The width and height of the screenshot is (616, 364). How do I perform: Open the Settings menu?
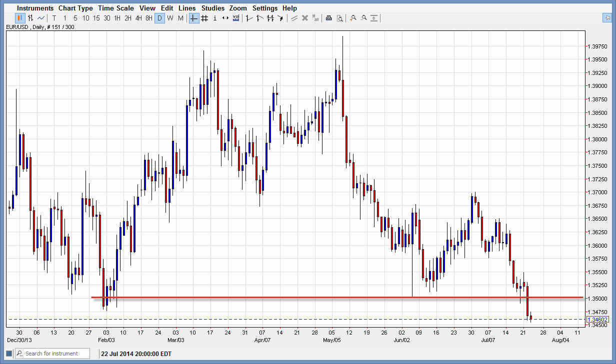(265, 8)
